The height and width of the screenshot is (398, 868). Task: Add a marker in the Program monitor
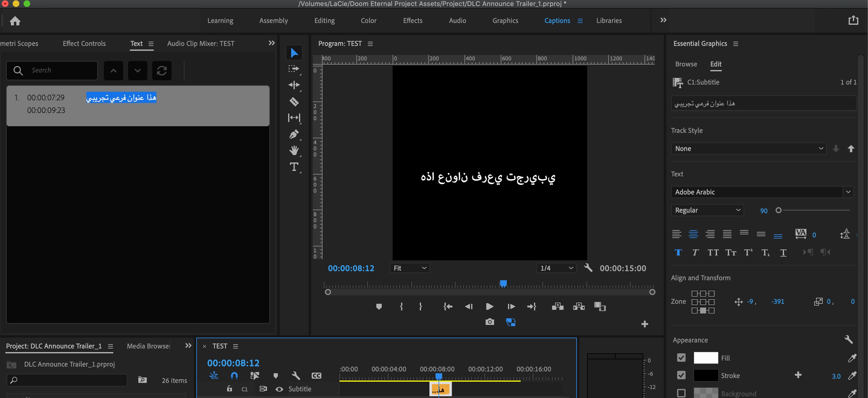coord(379,307)
